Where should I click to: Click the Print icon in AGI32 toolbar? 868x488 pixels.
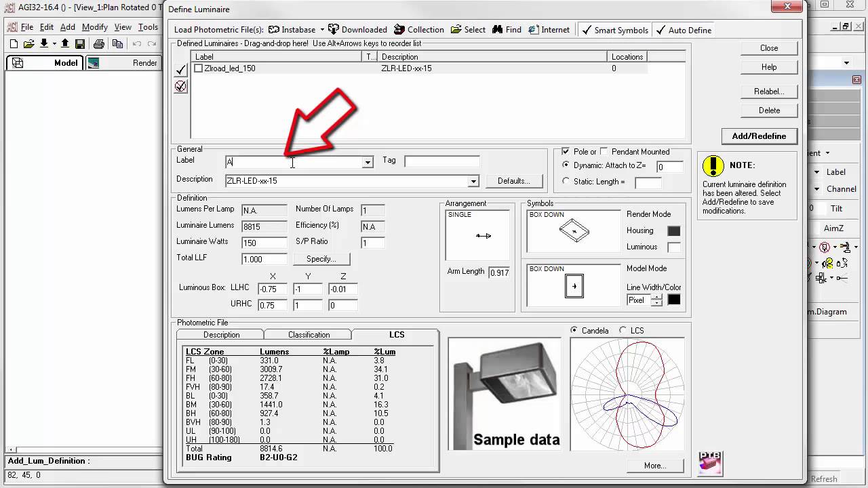pyautogui.click(x=99, y=44)
